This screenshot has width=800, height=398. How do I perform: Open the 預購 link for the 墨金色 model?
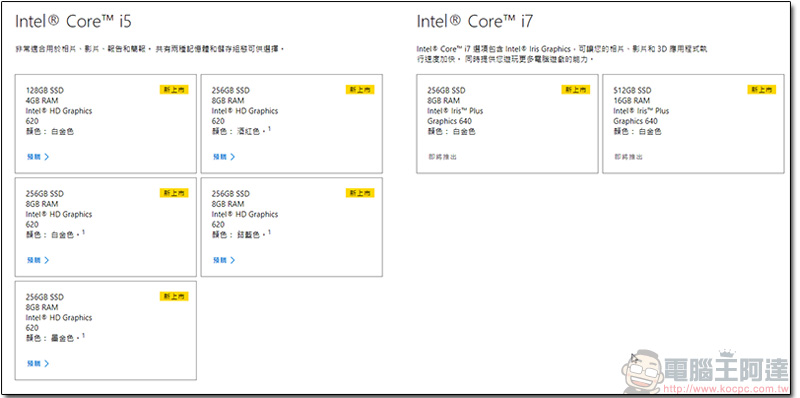point(38,364)
